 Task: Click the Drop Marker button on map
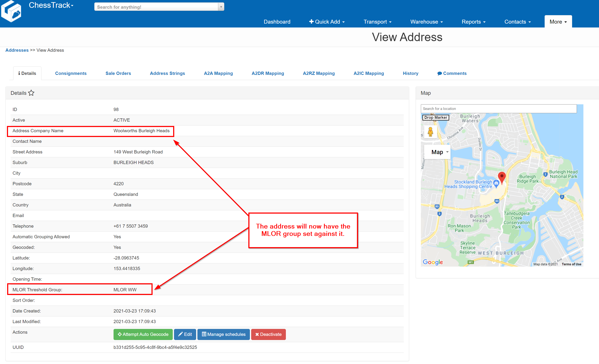pyautogui.click(x=435, y=118)
